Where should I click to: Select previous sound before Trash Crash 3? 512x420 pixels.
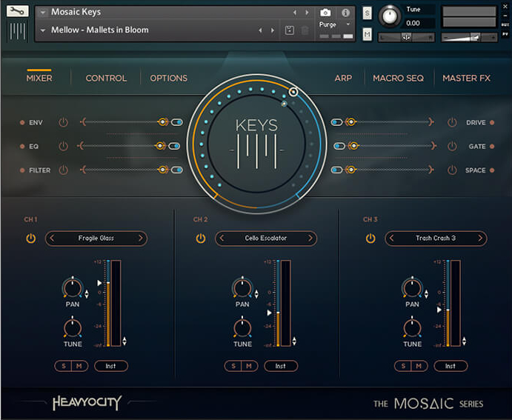[x=391, y=239]
